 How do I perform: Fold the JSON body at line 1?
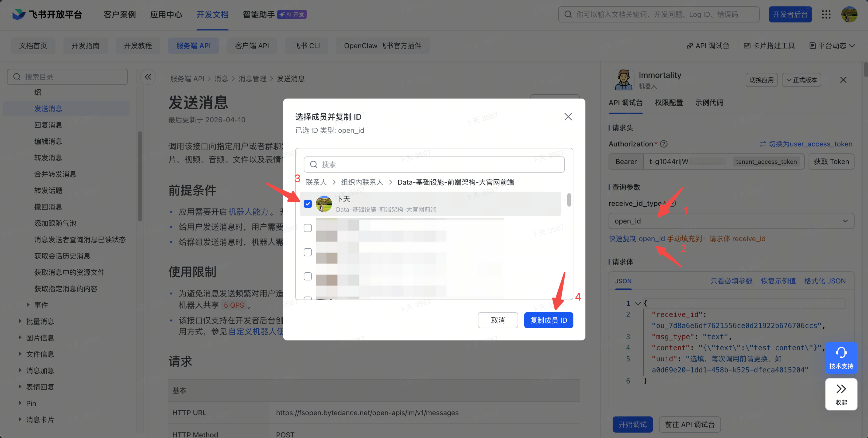(637, 303)
